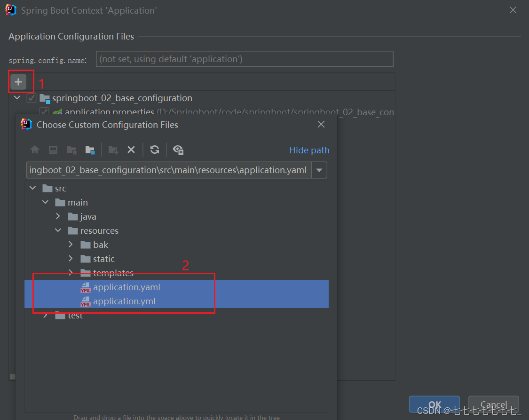Image resolution: width=529 pixels, height=420 pixels.
Task: Select the application.yml file
Action: click(176, 301)
